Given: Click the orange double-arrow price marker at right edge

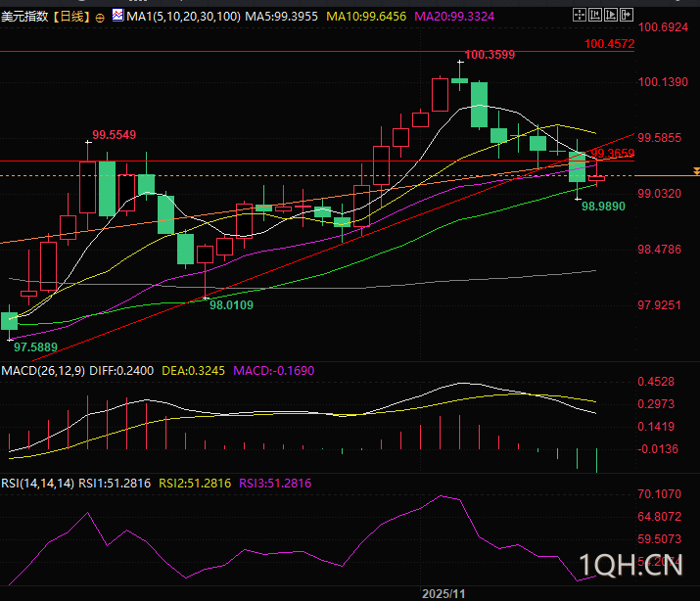Looking at the screenshot, I should [x=696, y=171].
